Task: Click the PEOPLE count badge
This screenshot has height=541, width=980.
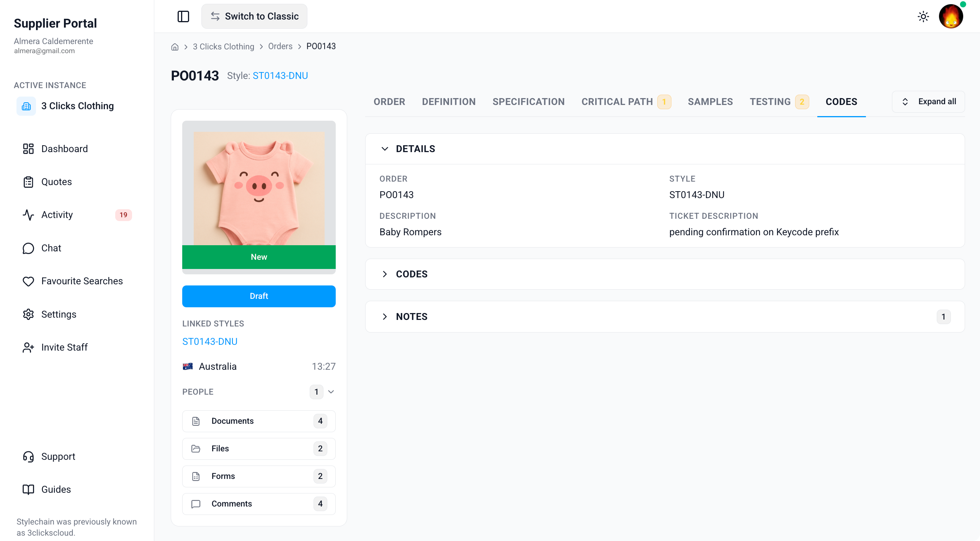Action: (316, 392)
